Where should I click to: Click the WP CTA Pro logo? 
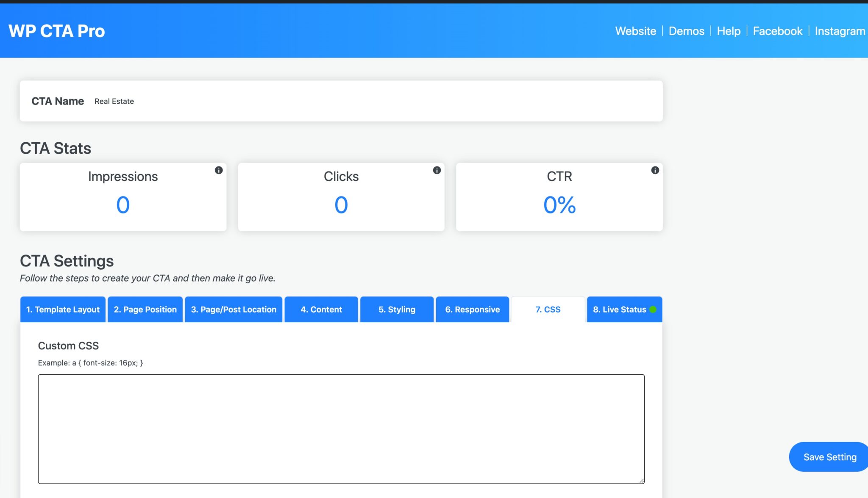56,30
